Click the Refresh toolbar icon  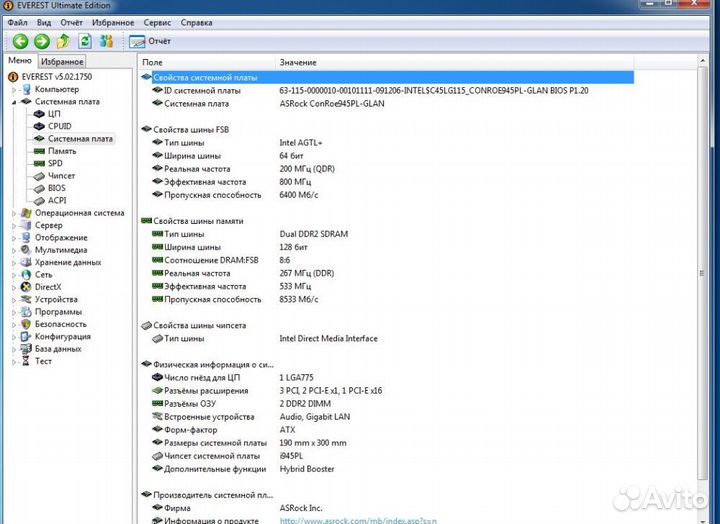pos(85,41)
